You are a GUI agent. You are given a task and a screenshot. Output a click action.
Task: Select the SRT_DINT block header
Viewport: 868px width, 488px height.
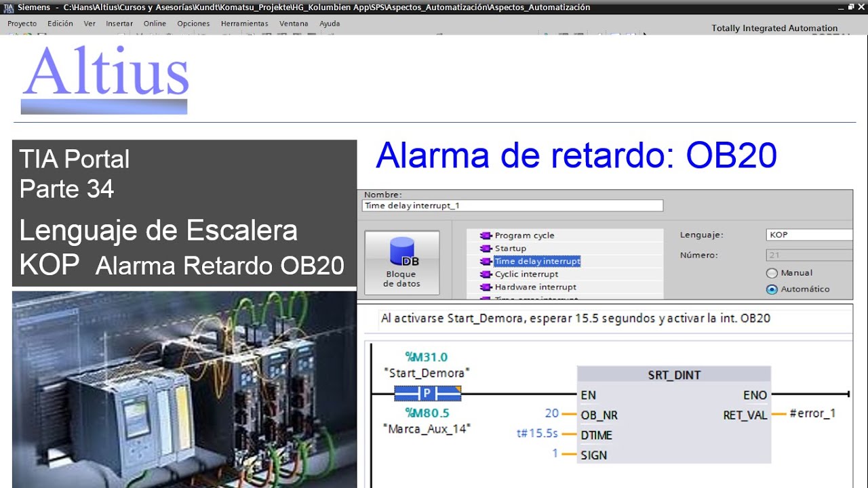pos(673,375)
